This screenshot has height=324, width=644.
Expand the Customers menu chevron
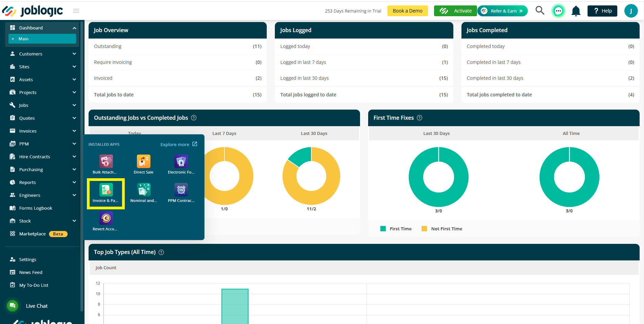pyautogui.click(x=74, y=54)
